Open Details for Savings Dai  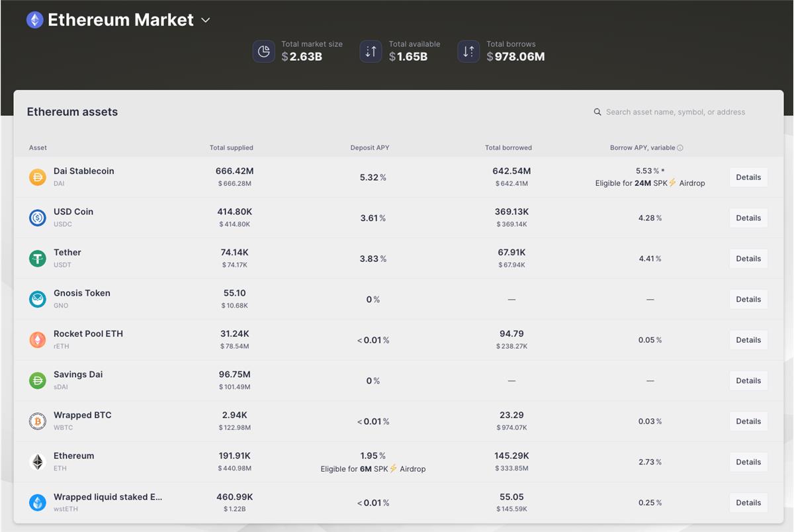coord(748,380)
